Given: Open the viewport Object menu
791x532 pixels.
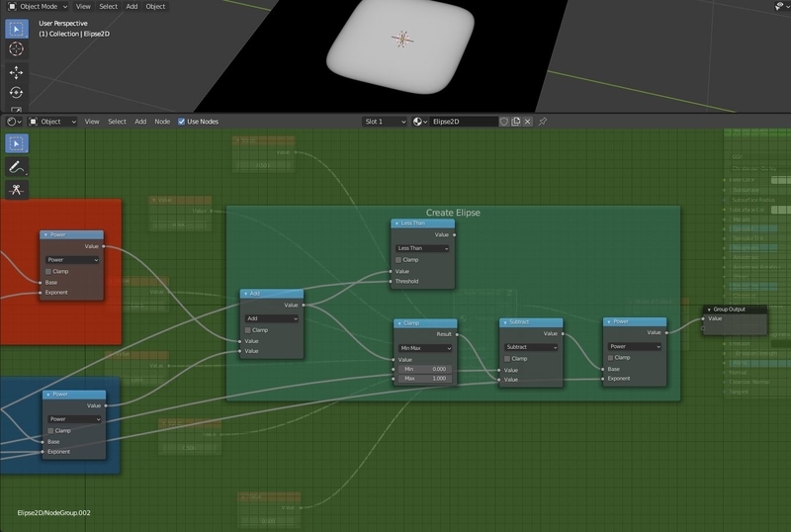Looking at the screenshot, I should 155,7.
